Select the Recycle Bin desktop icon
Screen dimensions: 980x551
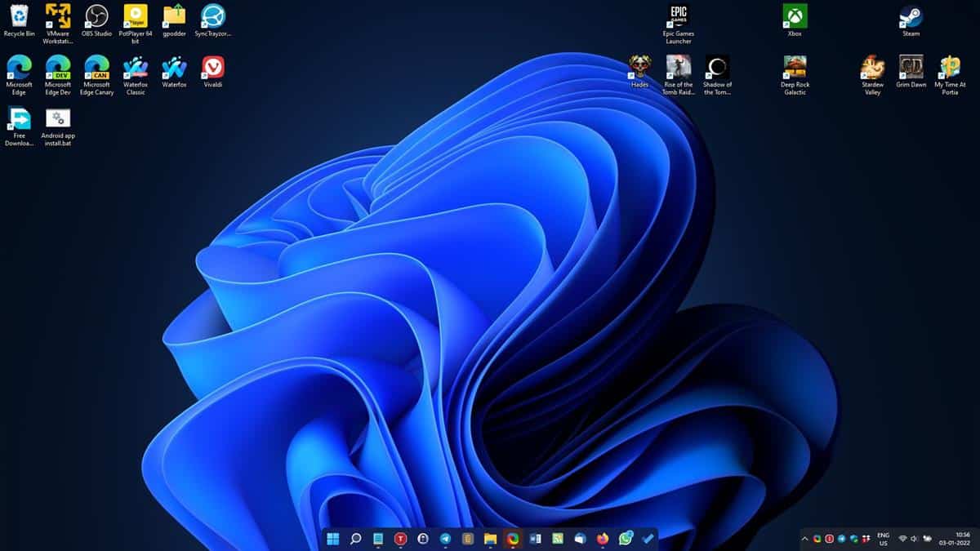[19, 21]
